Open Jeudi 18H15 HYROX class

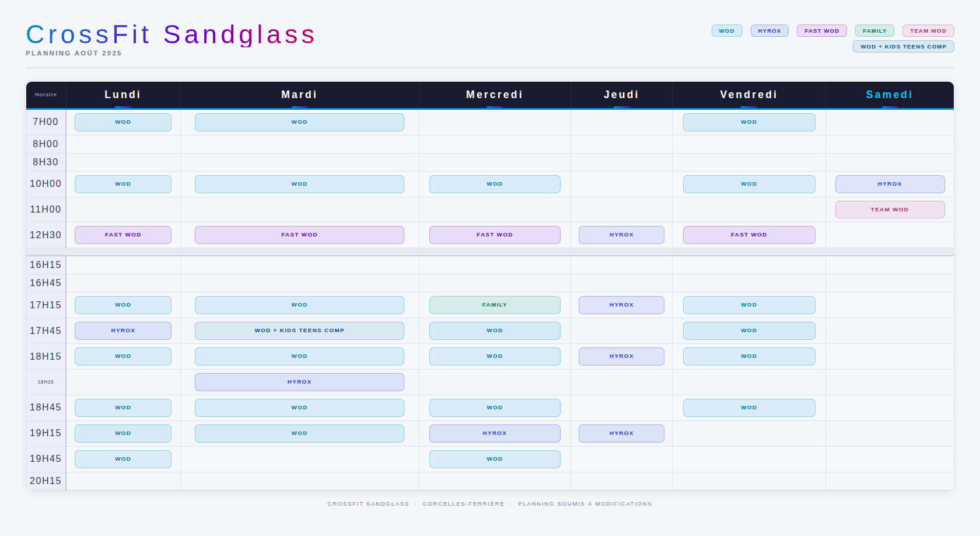(x=621, y=357)
